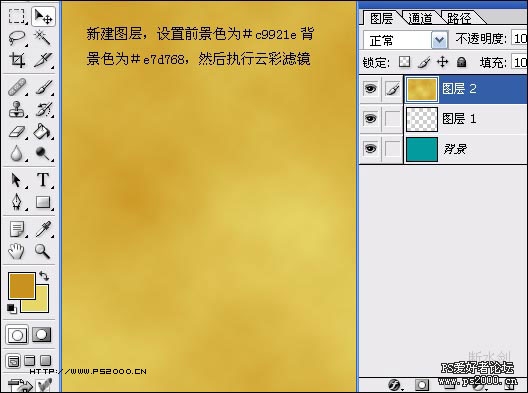
Task: Select the Rectangular Marquee tool
Action: [16, 16]
